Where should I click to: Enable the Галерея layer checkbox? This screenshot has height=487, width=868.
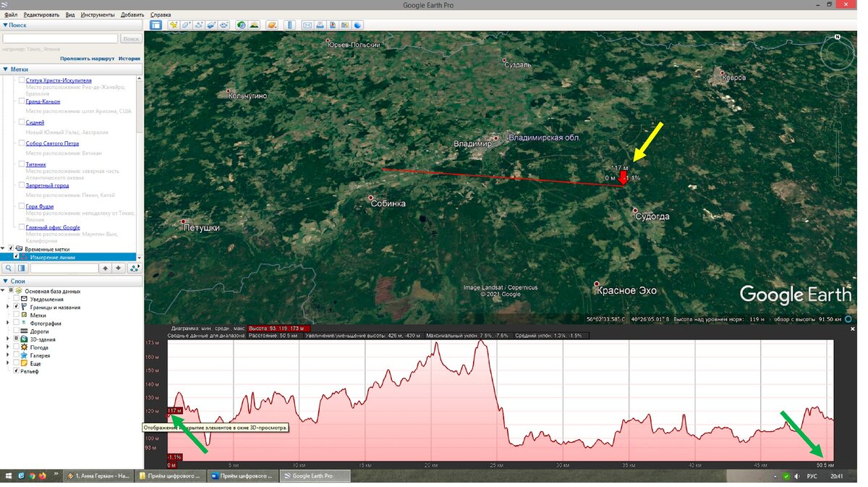click(x=16, y=355)
